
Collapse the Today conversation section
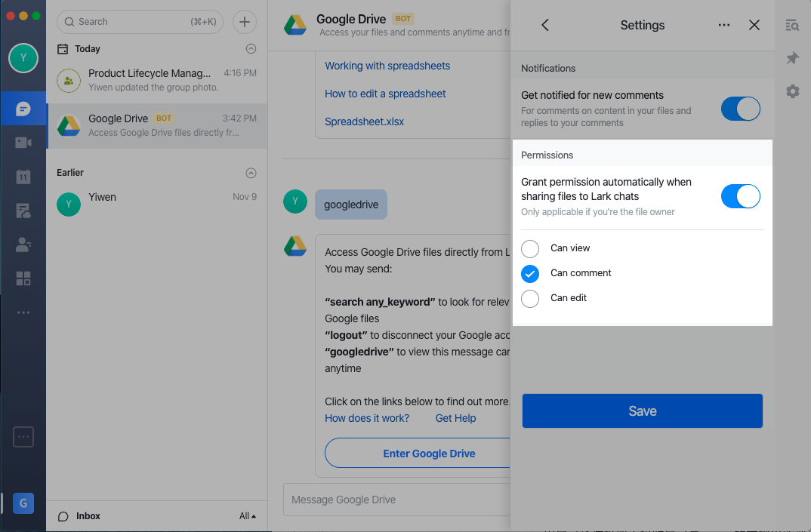pos(251,49)
